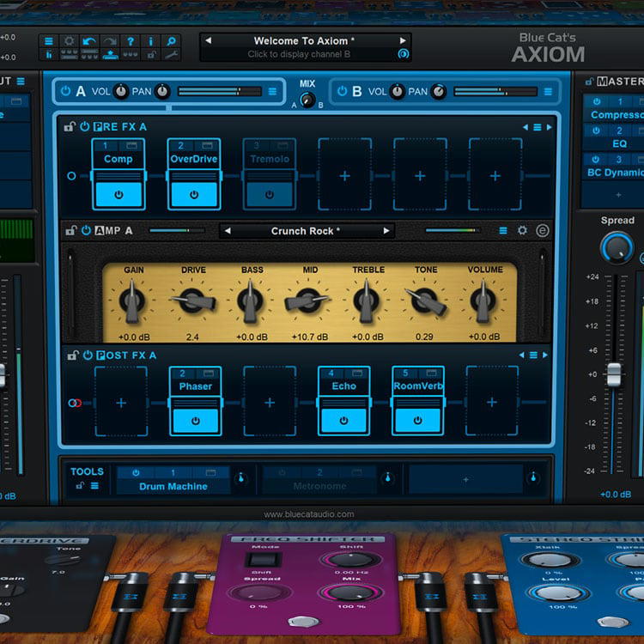Toggle channel B power button

tap(342, 91)
